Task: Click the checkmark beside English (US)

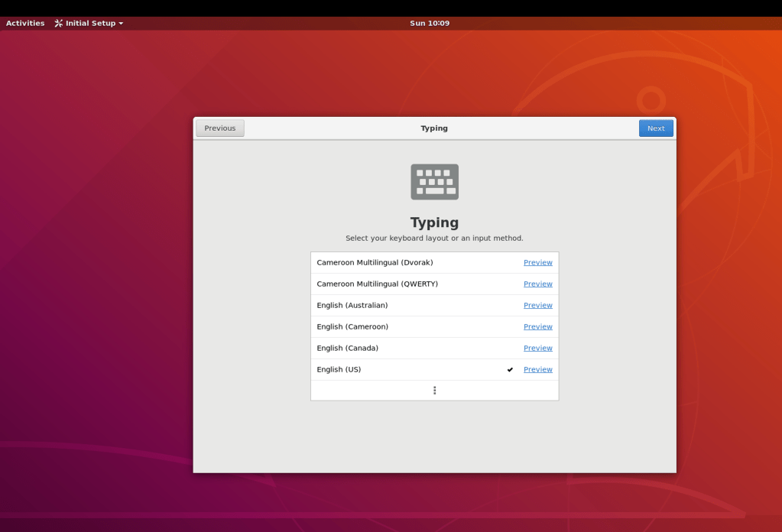Action: click(x=510, y=370)
